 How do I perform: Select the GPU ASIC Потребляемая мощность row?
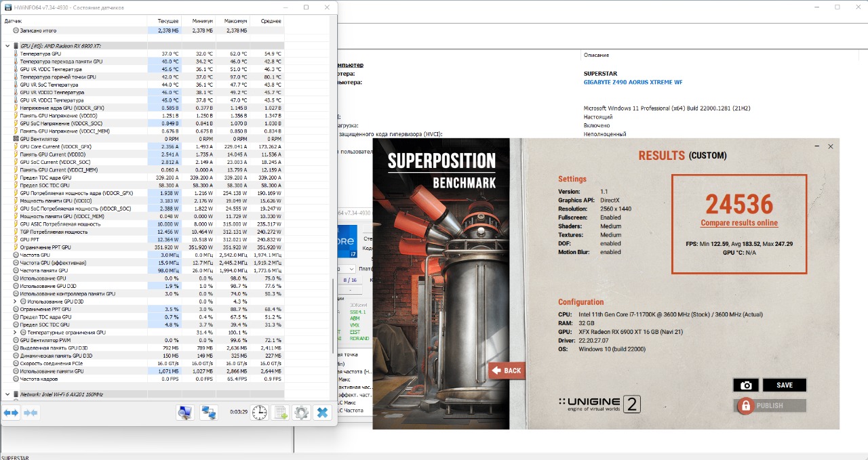[x=142, y=224]
